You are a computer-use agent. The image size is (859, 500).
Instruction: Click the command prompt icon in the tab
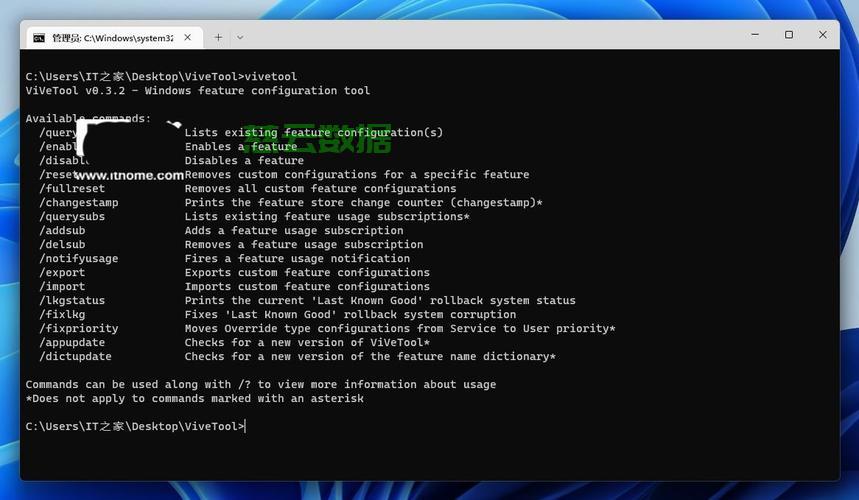coord(38,38)
